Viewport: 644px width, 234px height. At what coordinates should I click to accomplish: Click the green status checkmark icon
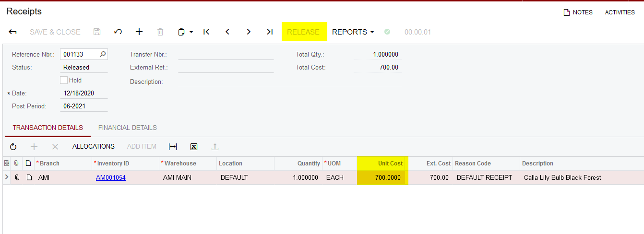387,32
